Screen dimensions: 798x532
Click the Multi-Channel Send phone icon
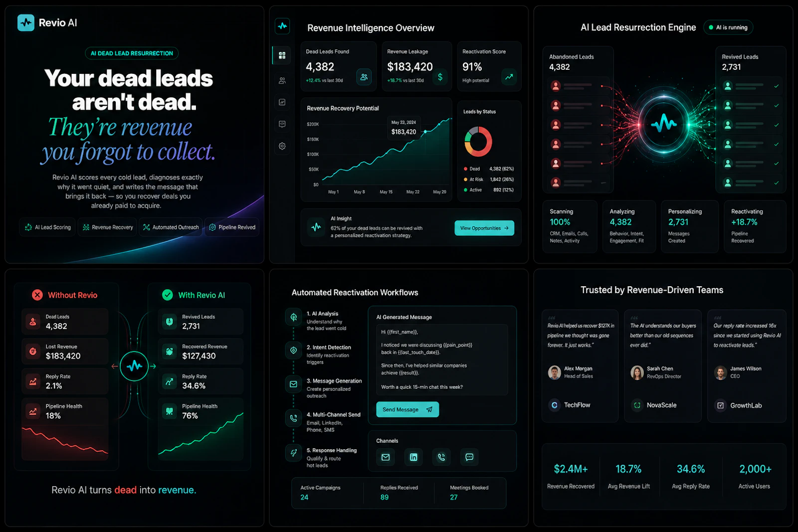pos(294,418)
